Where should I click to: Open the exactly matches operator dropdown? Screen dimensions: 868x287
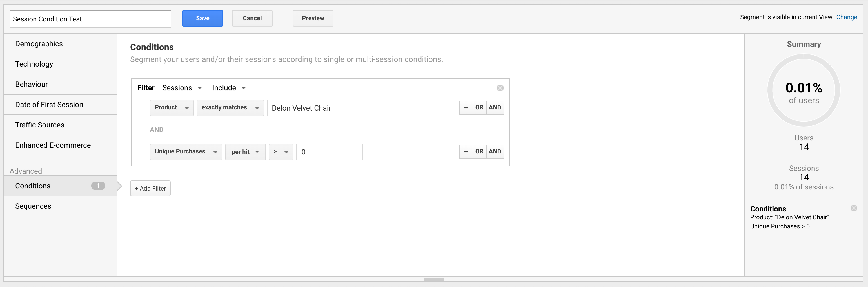pyautogui.click(x=230, y=108)
